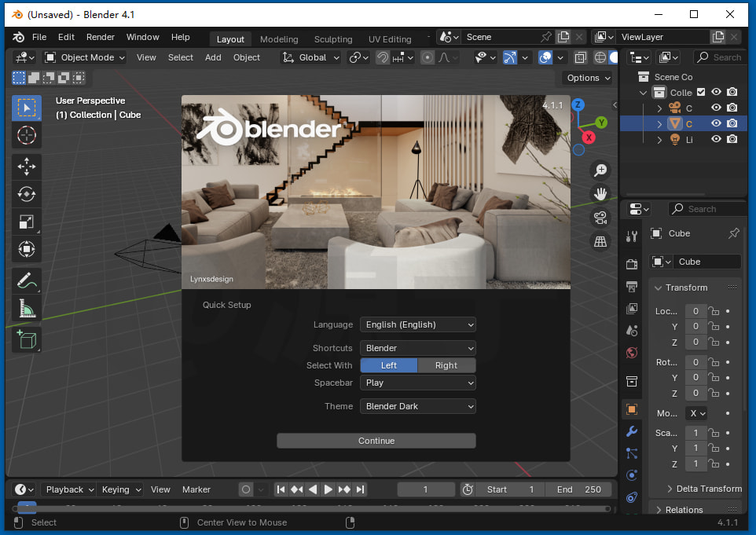Open the Global orientation dropdown
756x535 pixels.
coord(311,57)
